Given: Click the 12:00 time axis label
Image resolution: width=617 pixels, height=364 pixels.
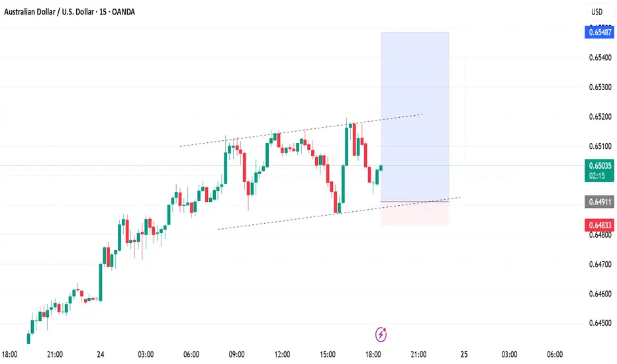Looking at the screenshot, I should (x=282, y=355).
